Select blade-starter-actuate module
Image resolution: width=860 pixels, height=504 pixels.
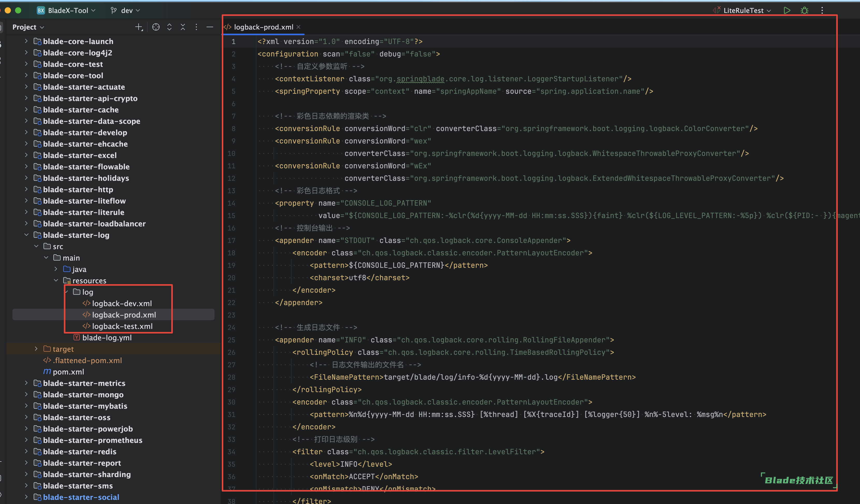(84, 87)
